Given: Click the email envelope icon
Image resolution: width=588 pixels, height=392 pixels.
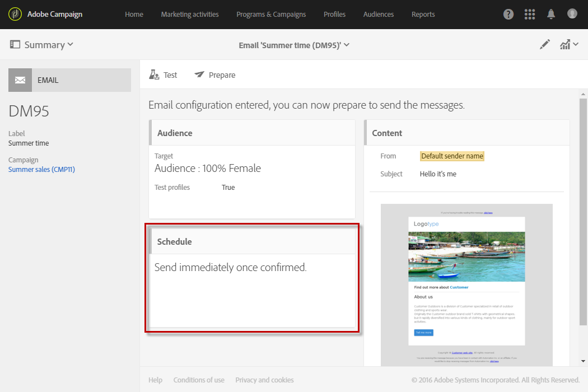Looking at the screenshot, I should pos(20,80).
